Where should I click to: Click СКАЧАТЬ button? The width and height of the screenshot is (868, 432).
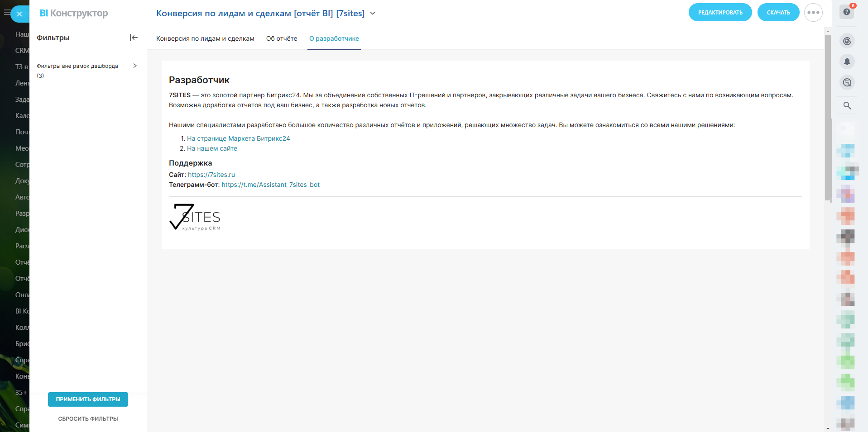[x=778, y=13]
